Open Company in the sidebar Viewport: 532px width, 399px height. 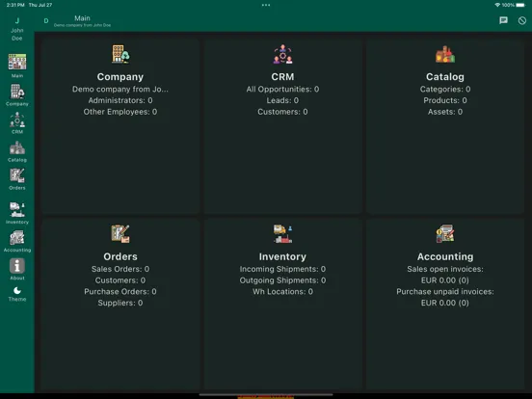tap(17, 94)
